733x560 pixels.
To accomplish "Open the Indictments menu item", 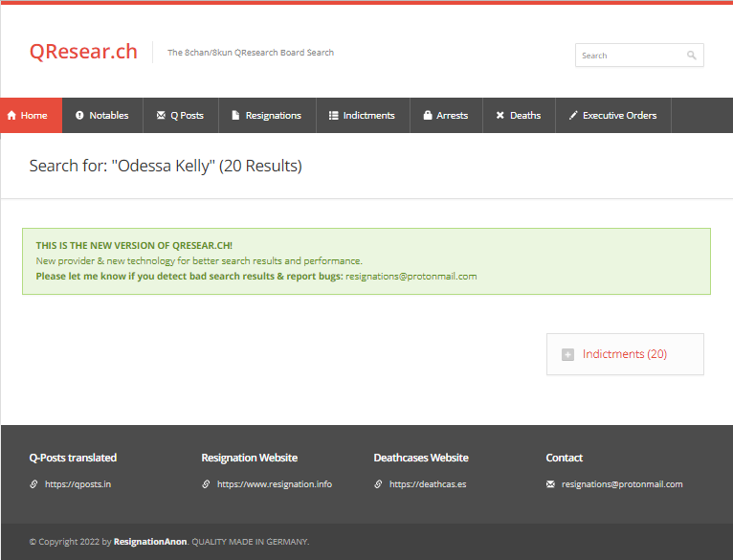I will pyautogui.click(x=363, y=115).
